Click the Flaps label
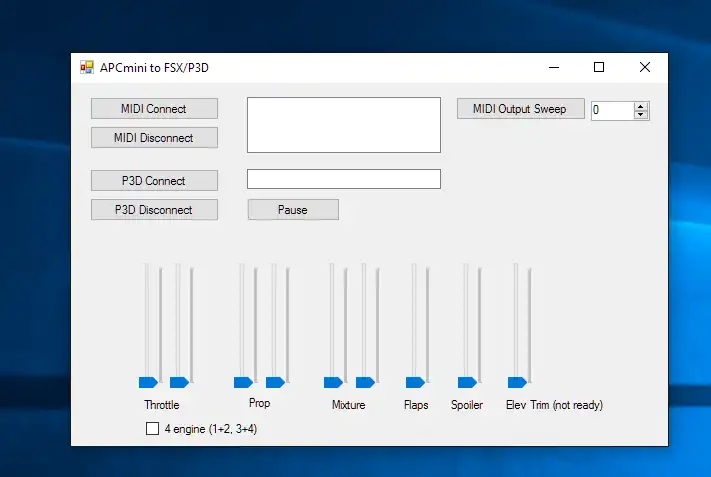The image size is (711, 477). pos(416,405)
